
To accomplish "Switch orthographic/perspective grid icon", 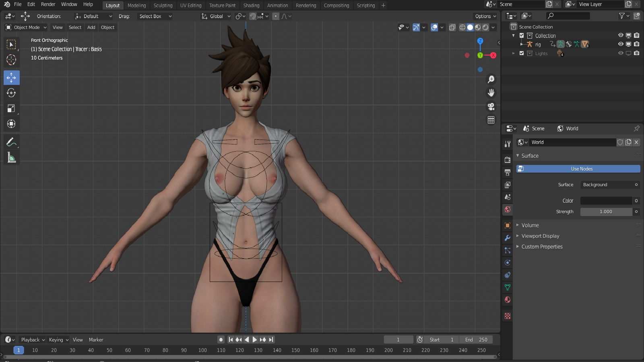I will 491,120.
